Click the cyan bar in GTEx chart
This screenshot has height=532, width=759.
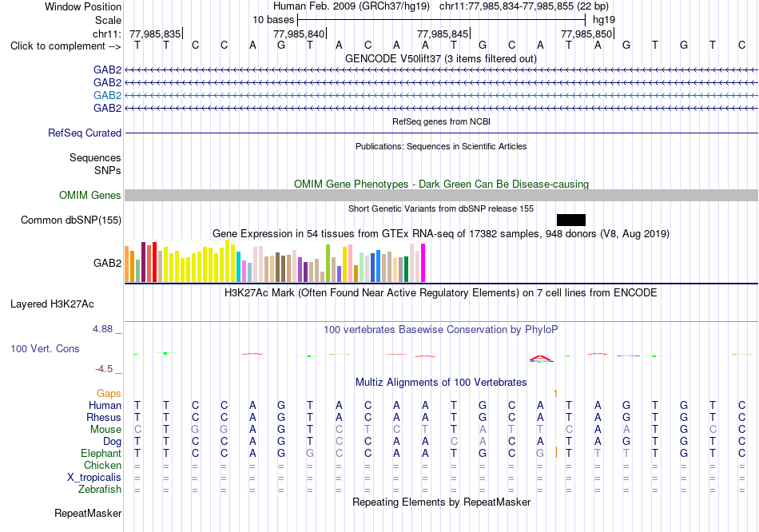pyautogui.click(x=238, y=267)
